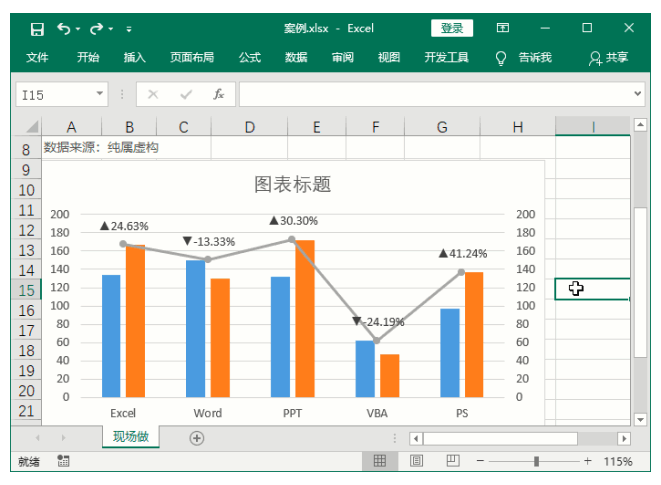Open Customize Quick Access Toolbar dropdown
Image resolution: width=661 pixels, height=485 pixels.
tap(129, 29)
